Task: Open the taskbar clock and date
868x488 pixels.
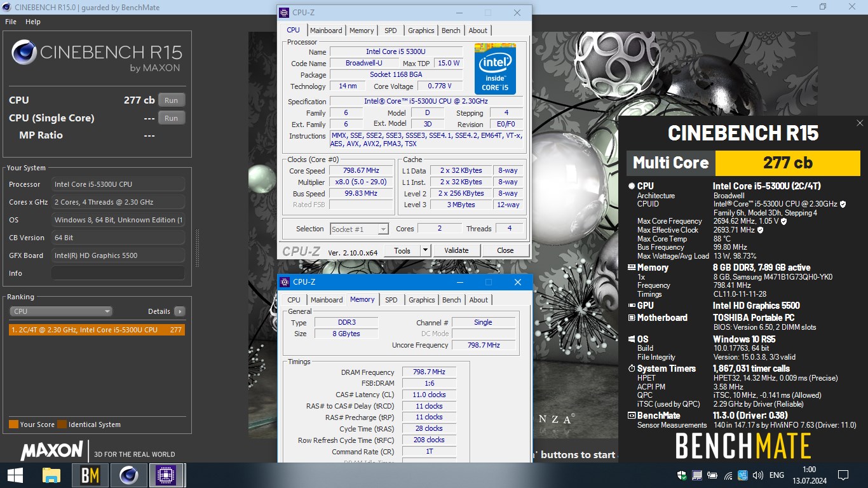Action: pos(809,475)
